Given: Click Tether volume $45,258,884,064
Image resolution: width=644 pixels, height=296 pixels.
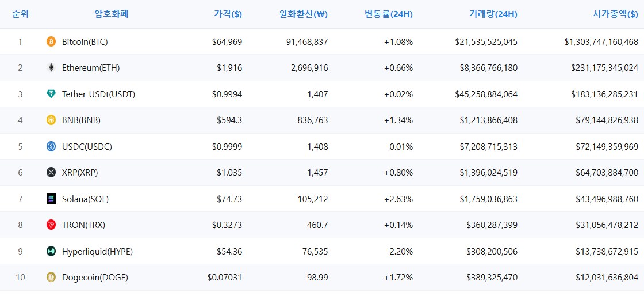Looking at the screenshot, I should (486, 94).
